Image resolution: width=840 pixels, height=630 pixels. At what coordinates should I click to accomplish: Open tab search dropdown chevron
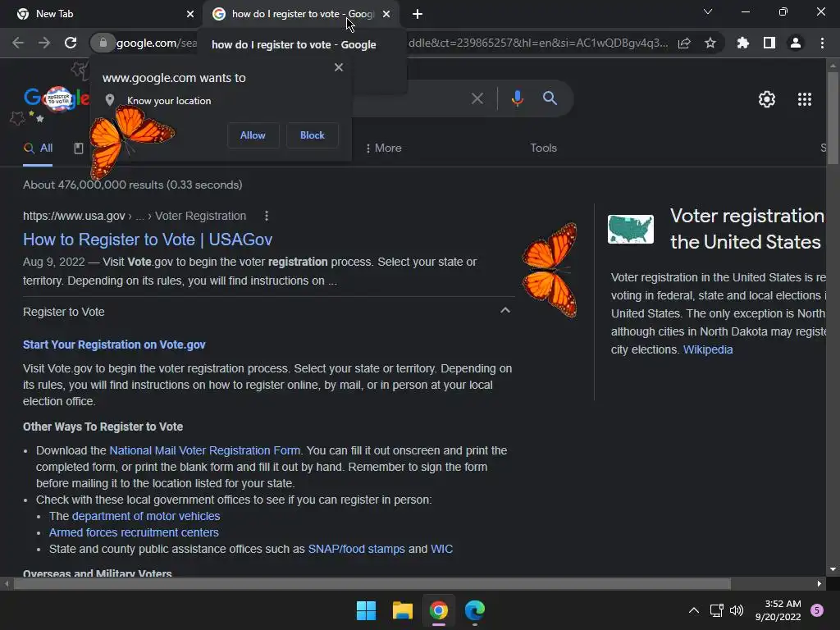(x=708, y=11)
